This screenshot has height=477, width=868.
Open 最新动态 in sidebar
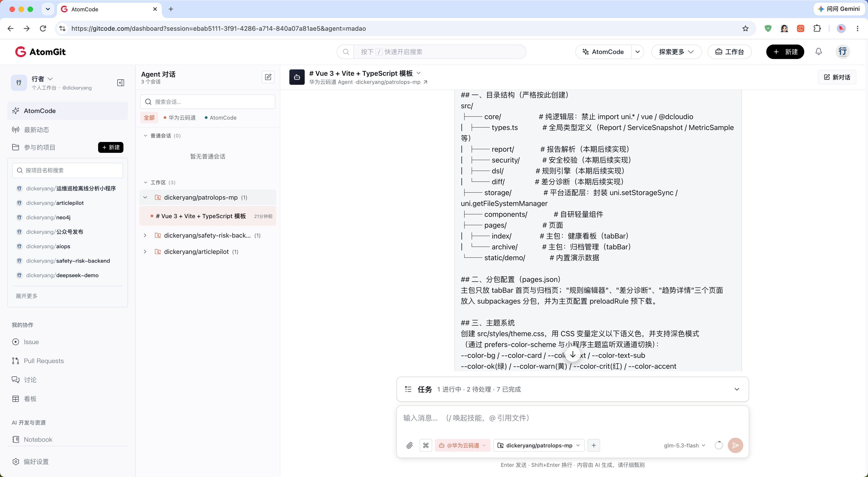36,130
